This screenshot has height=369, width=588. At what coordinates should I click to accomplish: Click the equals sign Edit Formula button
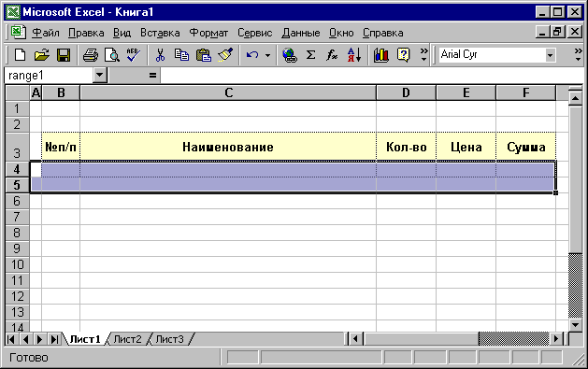pos(152,76)
